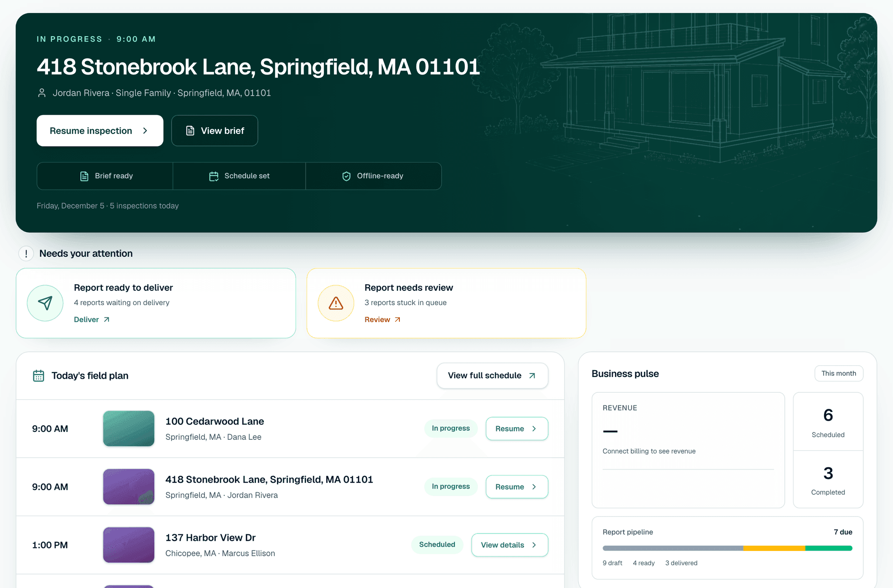Screen dimensions: 893x588
Task: Click the 7 due label
Action: pyautogui.click(x=843, y=532)
